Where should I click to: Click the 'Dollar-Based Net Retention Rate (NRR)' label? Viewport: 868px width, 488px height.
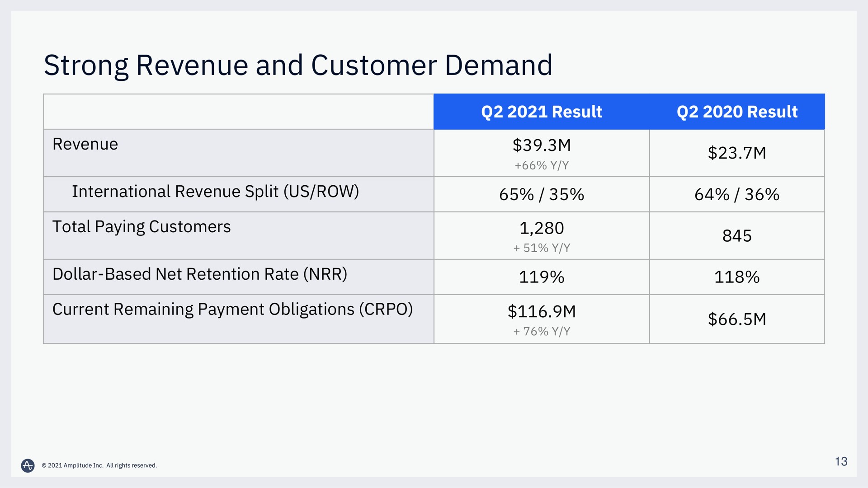[200, 274]
